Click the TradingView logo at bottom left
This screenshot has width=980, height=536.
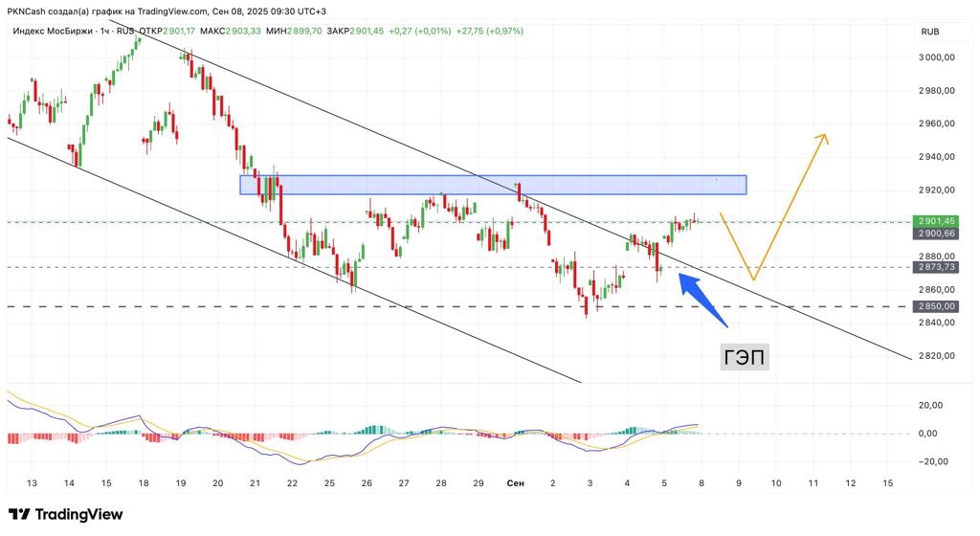[65, 515]
